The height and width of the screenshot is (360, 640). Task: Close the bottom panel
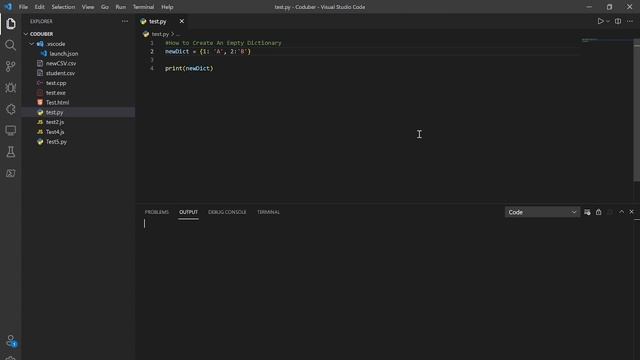point(631,212)
